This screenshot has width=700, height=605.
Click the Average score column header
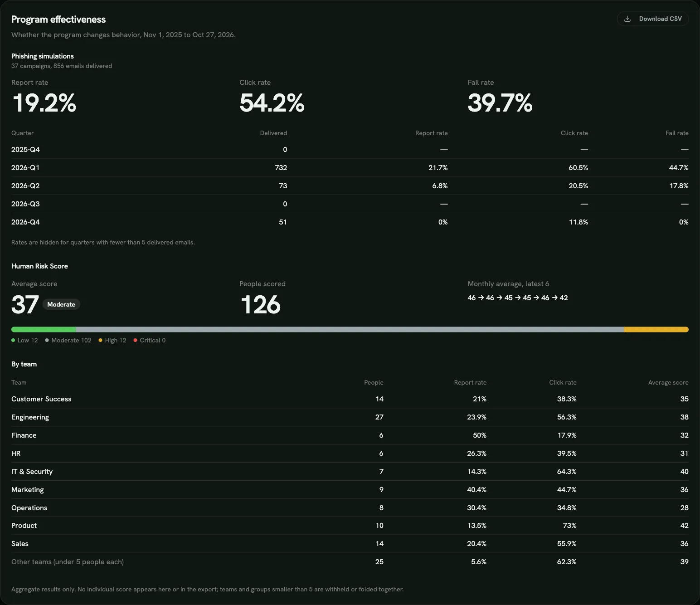point(668,382)
